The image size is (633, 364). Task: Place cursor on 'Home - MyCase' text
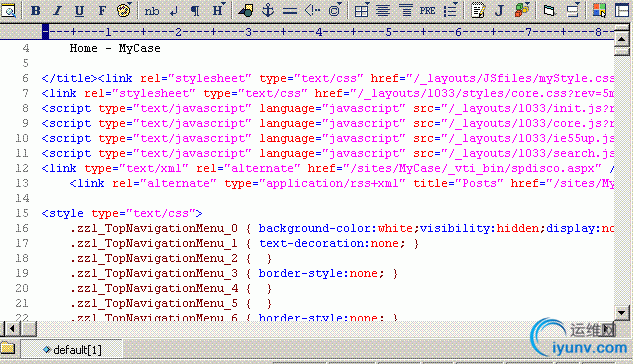tap(115, 48)
